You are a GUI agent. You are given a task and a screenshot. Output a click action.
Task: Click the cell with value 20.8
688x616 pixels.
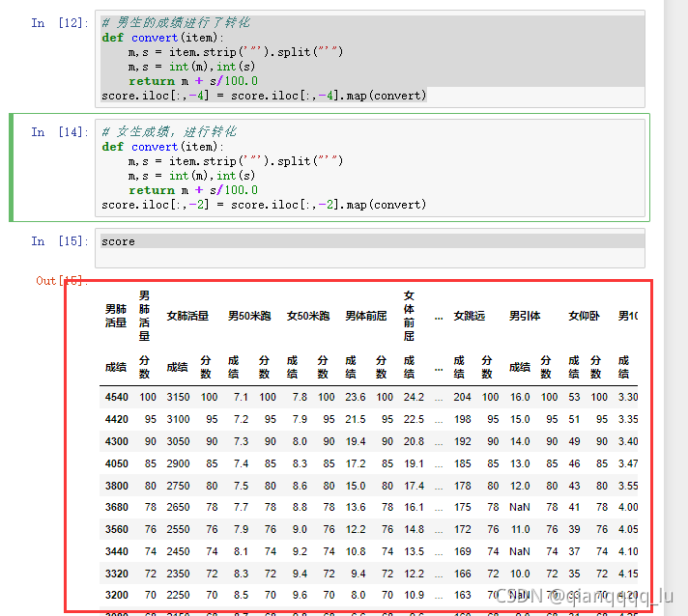pyautogui.click(x=414, y=441)
